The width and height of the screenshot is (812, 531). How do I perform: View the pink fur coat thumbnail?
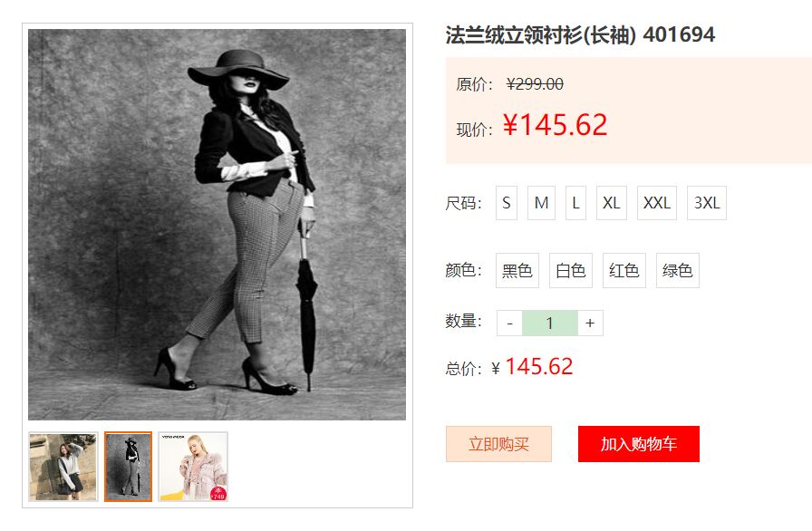(193, 467)
